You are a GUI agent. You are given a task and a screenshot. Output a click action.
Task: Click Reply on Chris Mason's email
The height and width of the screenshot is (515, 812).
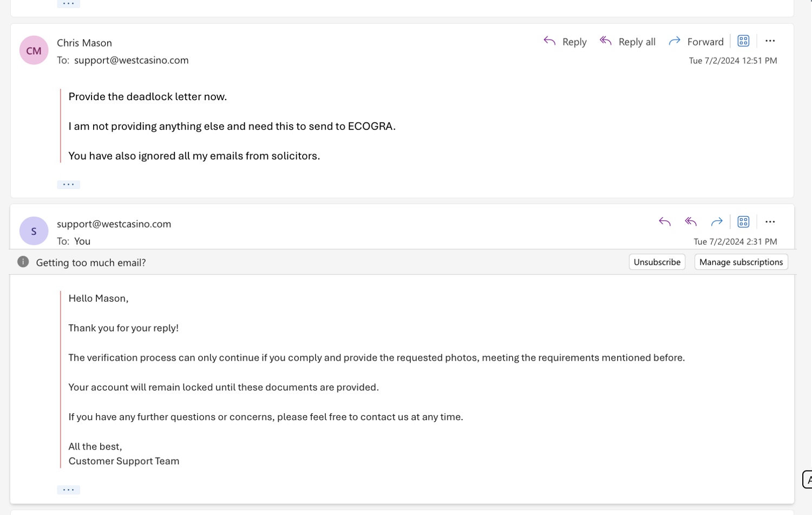tap(565, 42)
